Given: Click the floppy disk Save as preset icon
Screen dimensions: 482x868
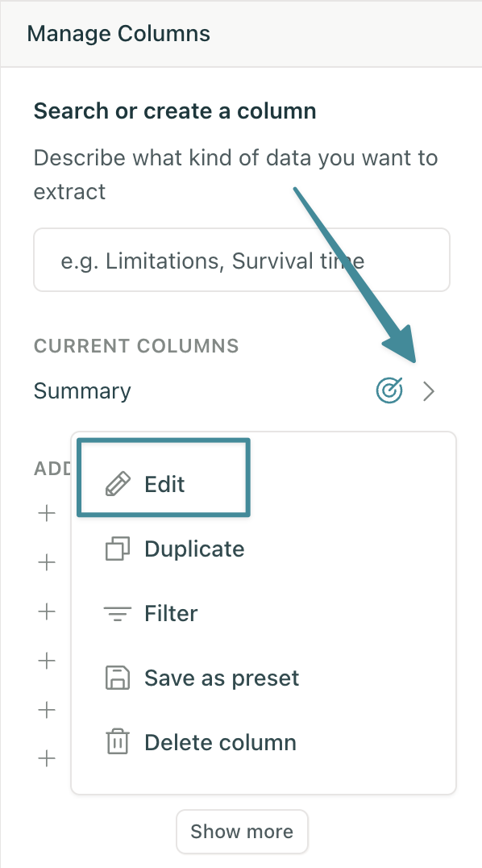Looking at the screenshot, I should pyautogui.click(x=118, y=678).
